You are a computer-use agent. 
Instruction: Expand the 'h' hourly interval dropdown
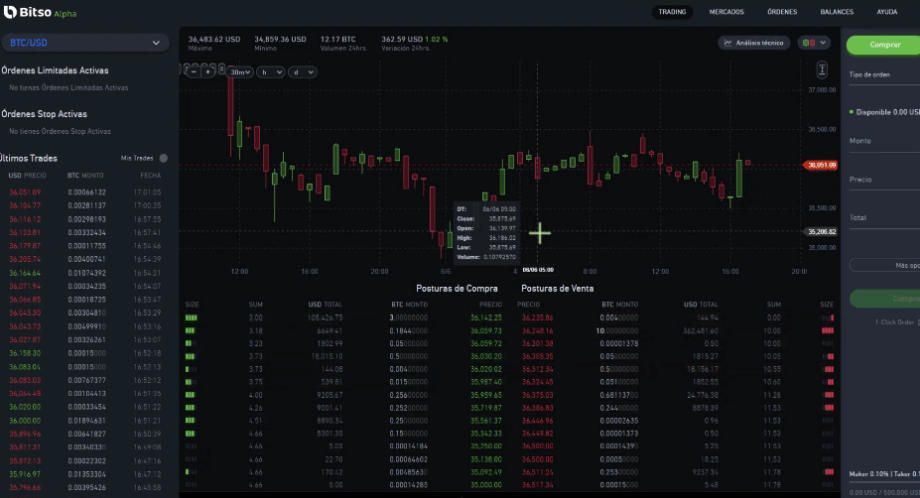271,71
